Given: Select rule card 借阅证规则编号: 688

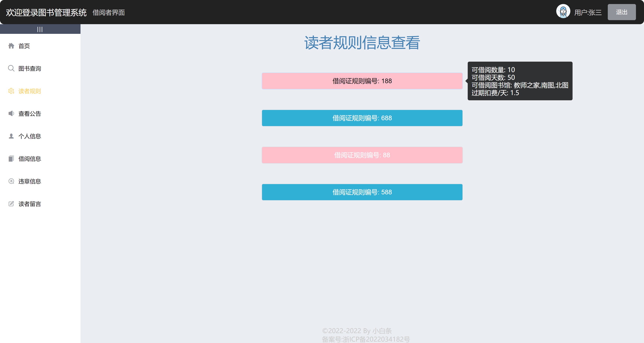Looking at the screenshot, I should click(362, 118).
